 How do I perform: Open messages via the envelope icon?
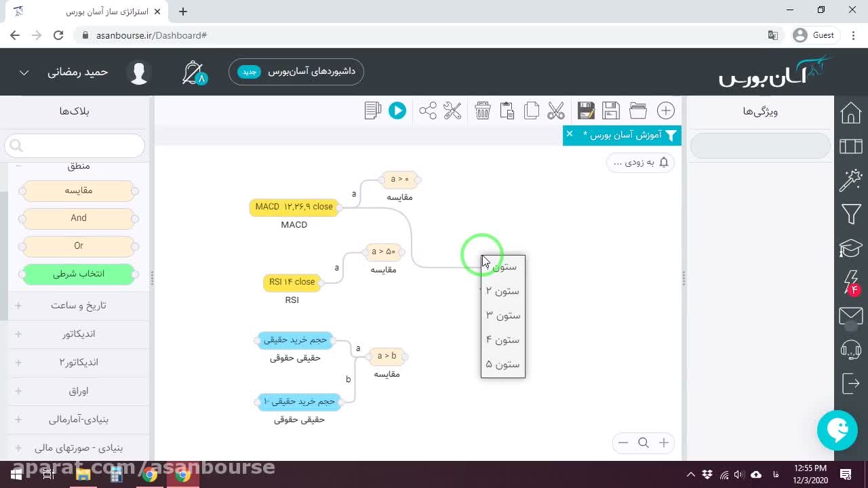tap(851, 316)
